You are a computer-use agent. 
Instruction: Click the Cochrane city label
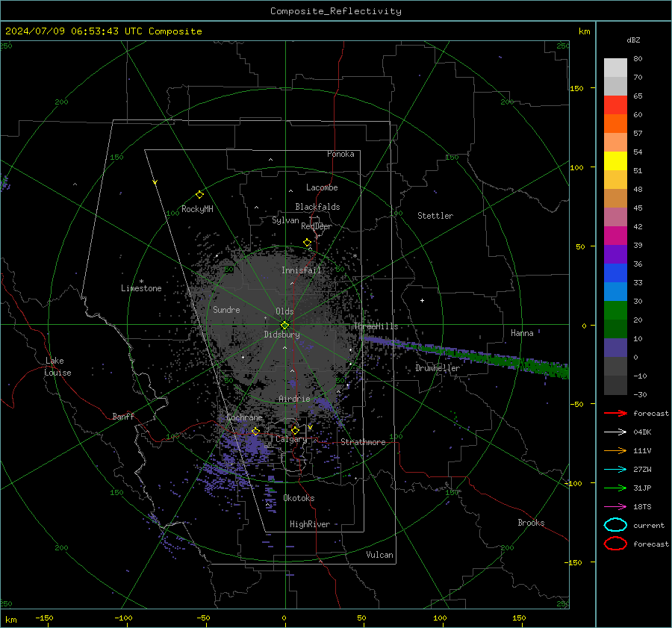(x=244, y=417)
